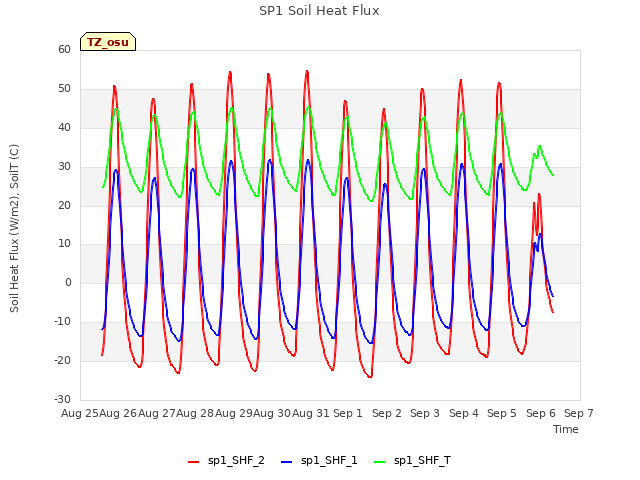This screenshot has height=480, width=640.
Task: Click the Aug 27 x-axis tick label
Action: click(x=156, y=413)
